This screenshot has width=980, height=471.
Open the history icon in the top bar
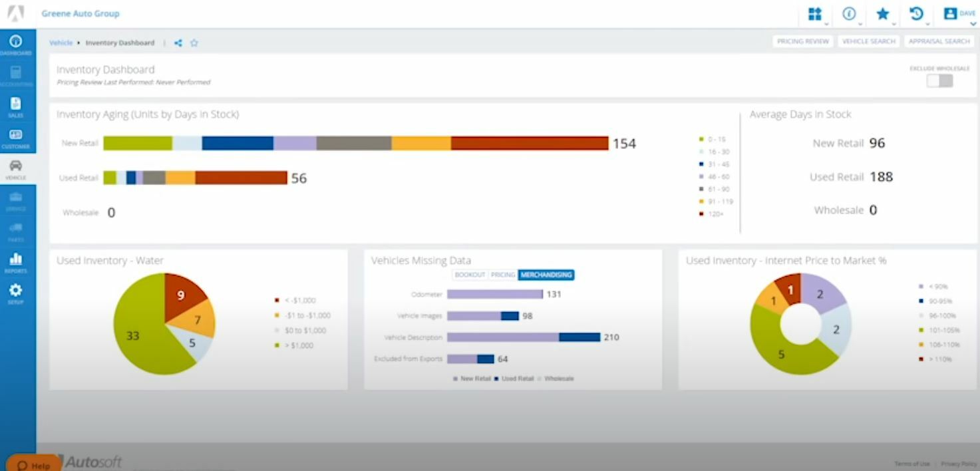[x=916, y=12]
